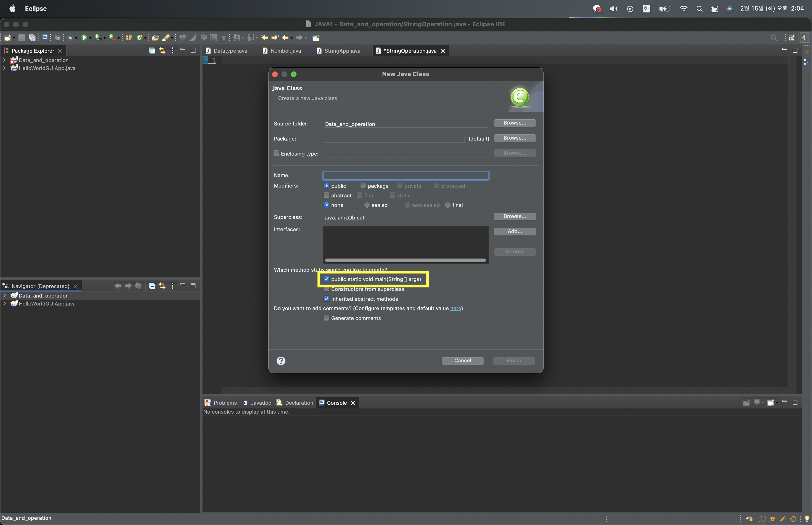Click Collapse All in Navigator panel
Viewport: 812px width, 525px height.
point(152,286)
